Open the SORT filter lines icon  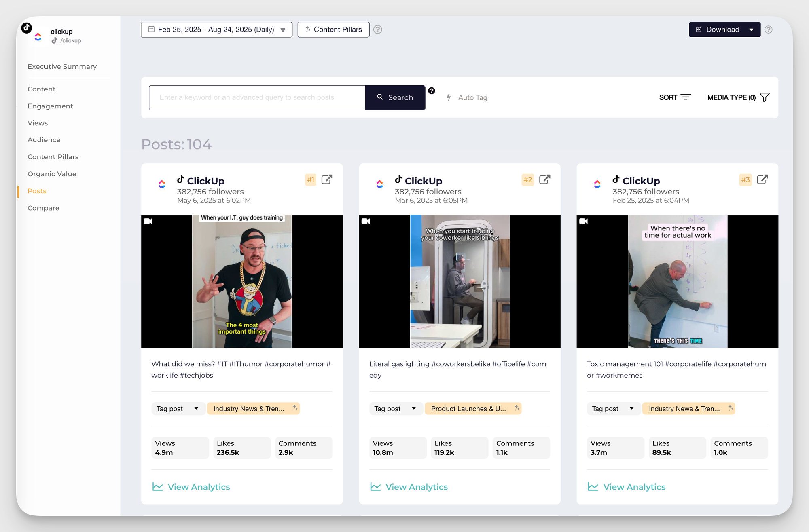[686, 97]
